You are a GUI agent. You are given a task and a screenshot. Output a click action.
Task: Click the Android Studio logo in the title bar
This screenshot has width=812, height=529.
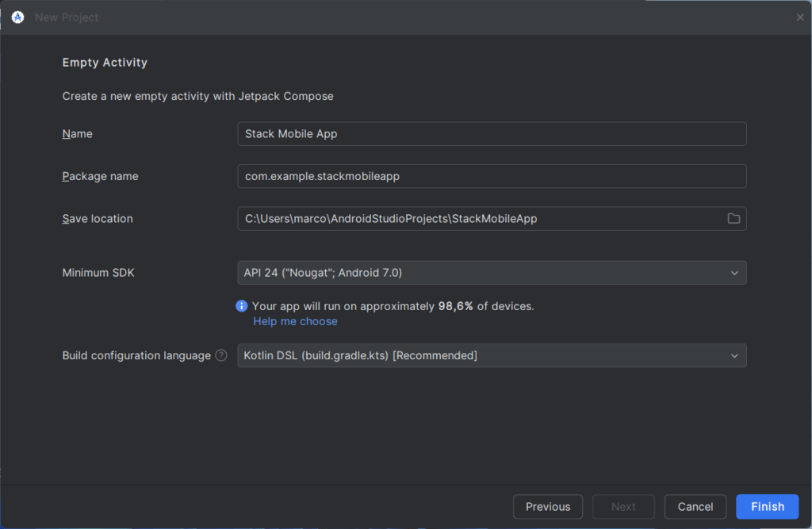17,17
